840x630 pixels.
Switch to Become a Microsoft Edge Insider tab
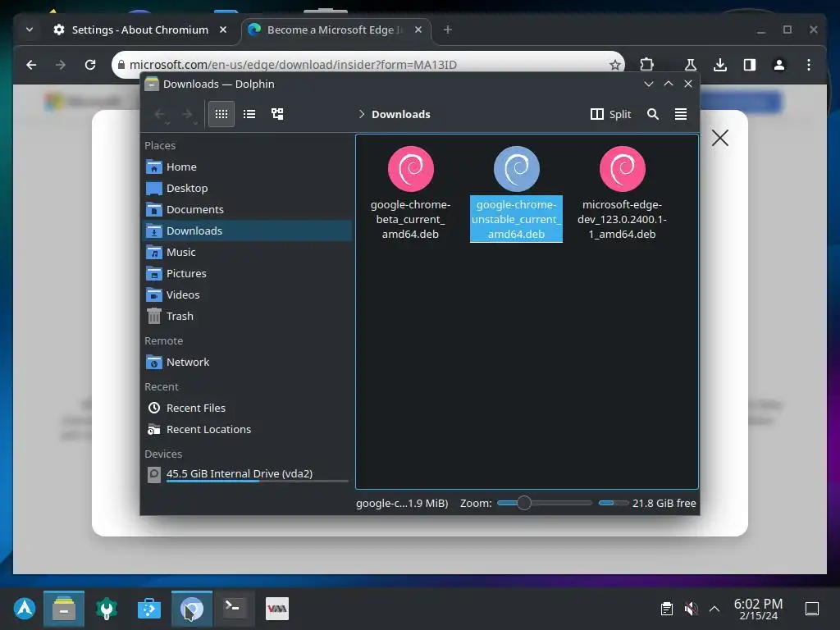coord(335,30)
